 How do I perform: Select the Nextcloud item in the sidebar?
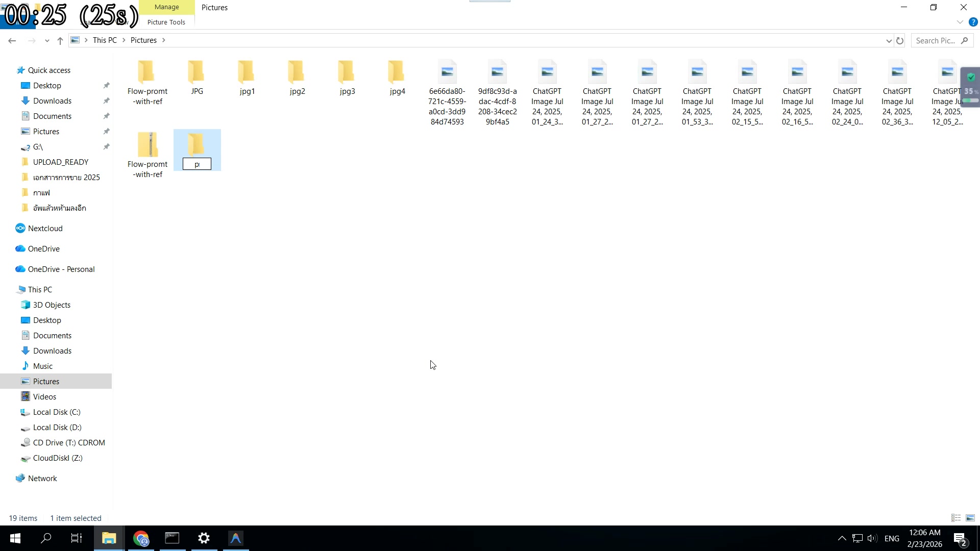coord(45,228)
